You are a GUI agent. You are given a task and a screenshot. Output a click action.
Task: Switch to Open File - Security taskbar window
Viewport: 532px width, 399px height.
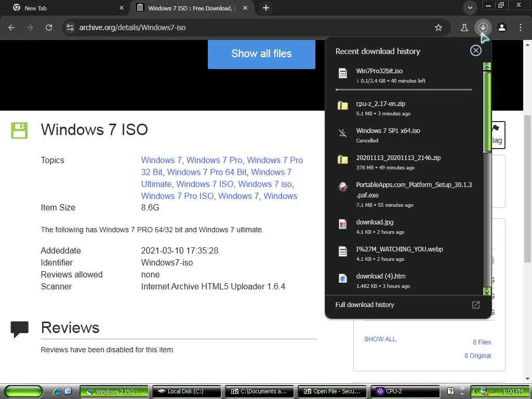pos(332,391)
